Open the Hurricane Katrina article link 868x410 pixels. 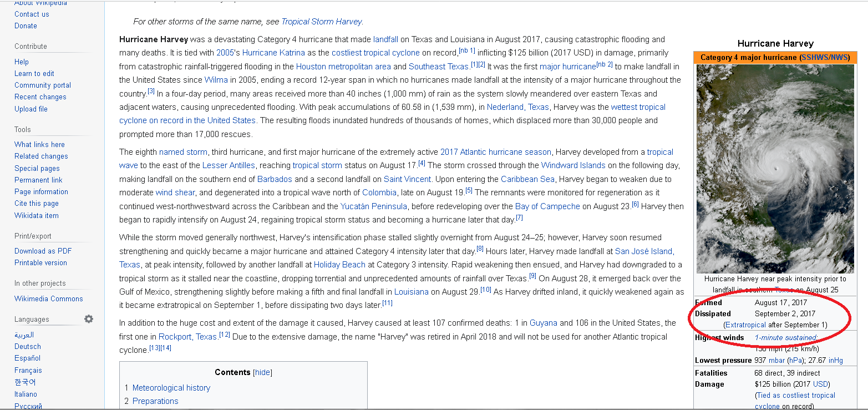pos(273,53)
